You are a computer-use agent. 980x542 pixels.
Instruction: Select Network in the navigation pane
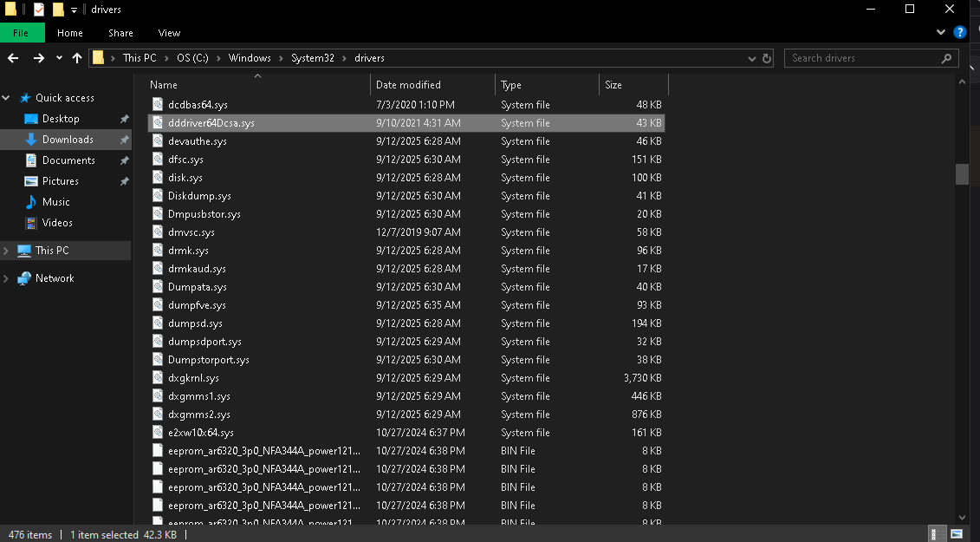(55, 278)
